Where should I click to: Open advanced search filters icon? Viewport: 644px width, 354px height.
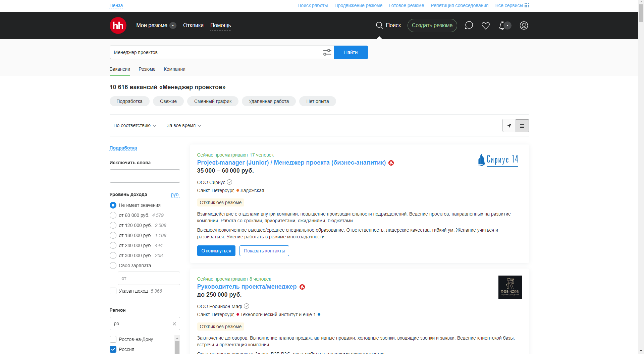(327, 52)
